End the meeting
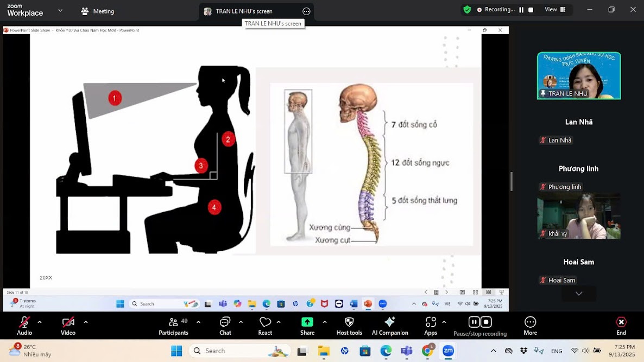Screen dimensions: 644x362 [621, 322]
